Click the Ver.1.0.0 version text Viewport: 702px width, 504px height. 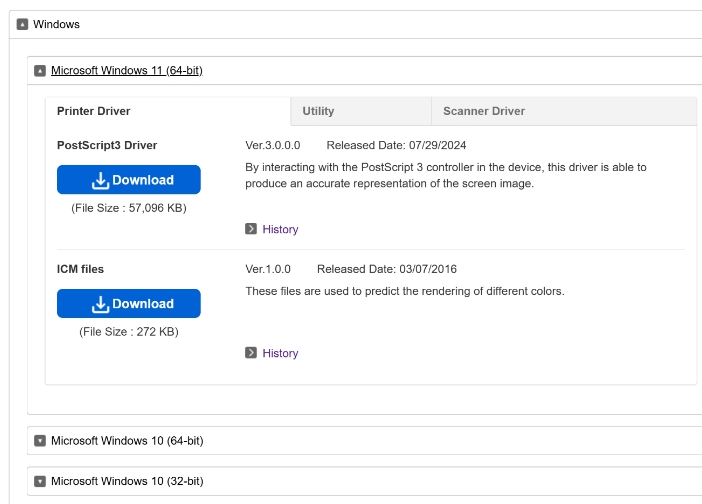point(268,269)
